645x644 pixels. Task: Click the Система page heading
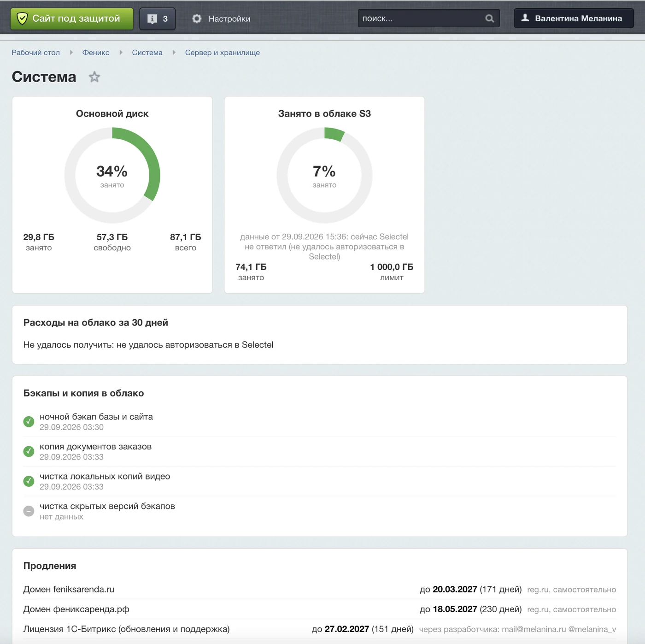pyautogui.click(x=44, y=77)
